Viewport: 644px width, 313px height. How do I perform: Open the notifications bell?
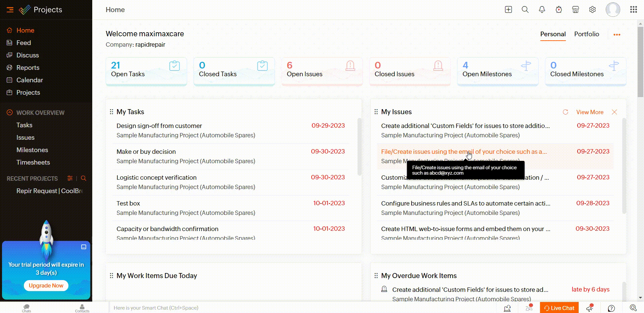[542, 10]
